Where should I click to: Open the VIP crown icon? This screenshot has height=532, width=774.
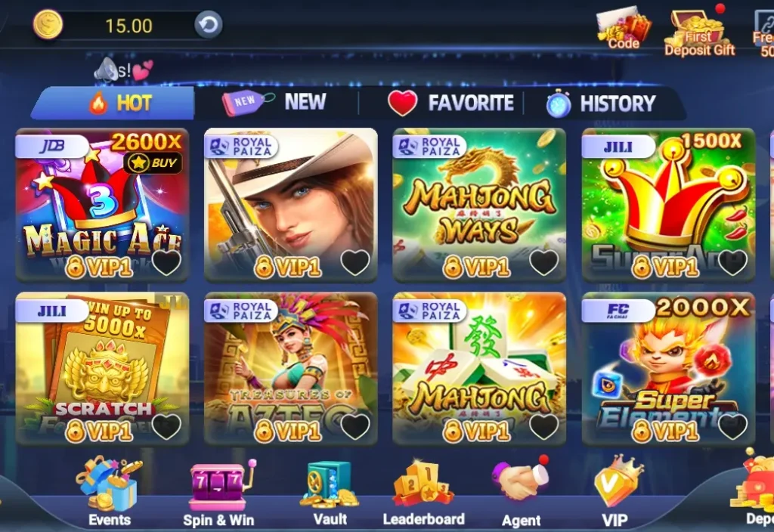point(617,481)
